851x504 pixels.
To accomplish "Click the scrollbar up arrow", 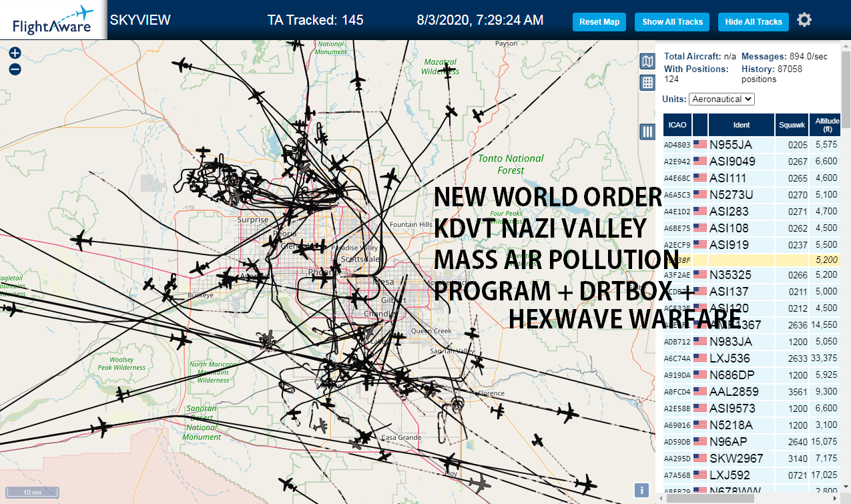I will click(x=846, y=45).
